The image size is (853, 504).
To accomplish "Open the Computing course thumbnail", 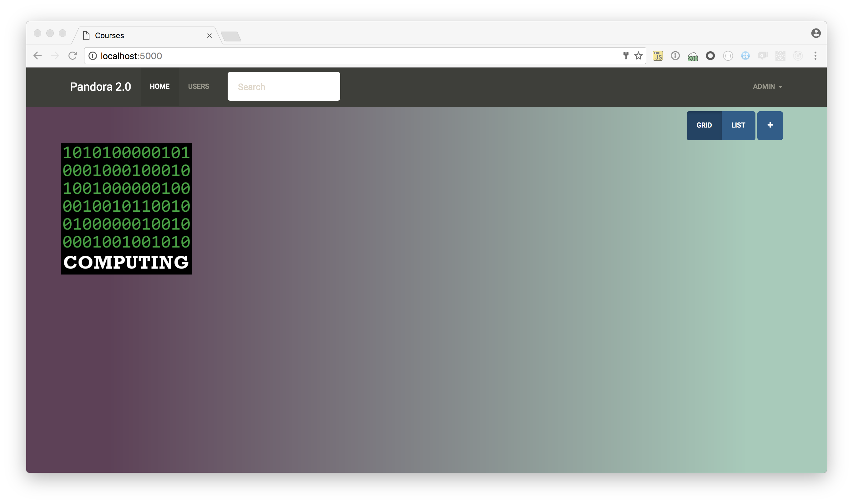I will [x=126, y=209].
